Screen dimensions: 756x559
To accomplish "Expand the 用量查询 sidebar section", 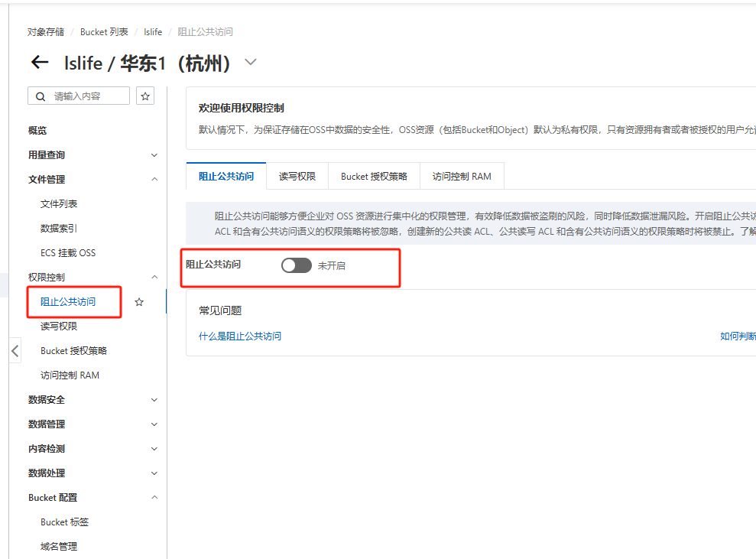I will [154, 155].
